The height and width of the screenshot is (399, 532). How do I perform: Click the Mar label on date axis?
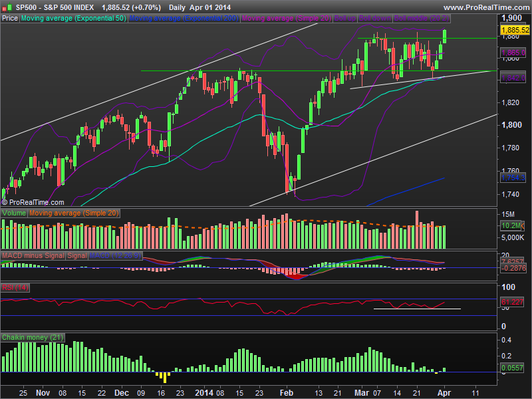pos(362,393)
